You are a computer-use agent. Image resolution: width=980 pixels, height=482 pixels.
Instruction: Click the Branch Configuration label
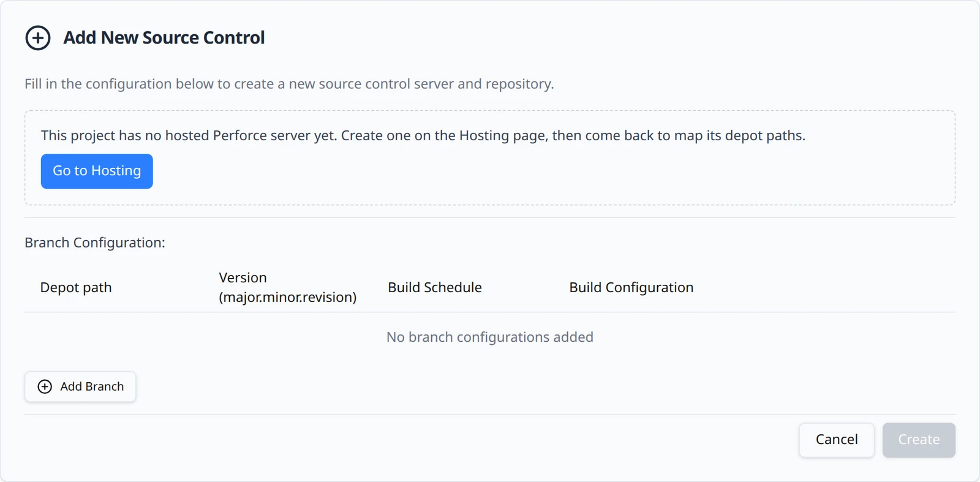click(95, 243)
